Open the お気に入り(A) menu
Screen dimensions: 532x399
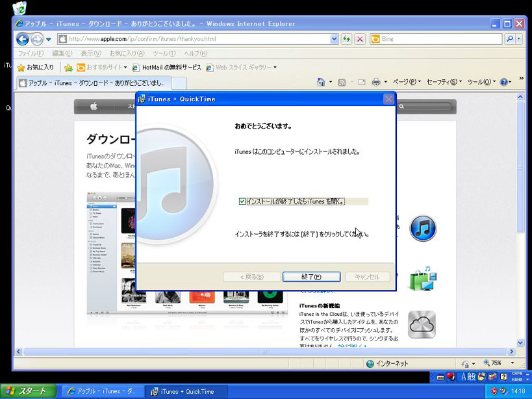(127, 53)
